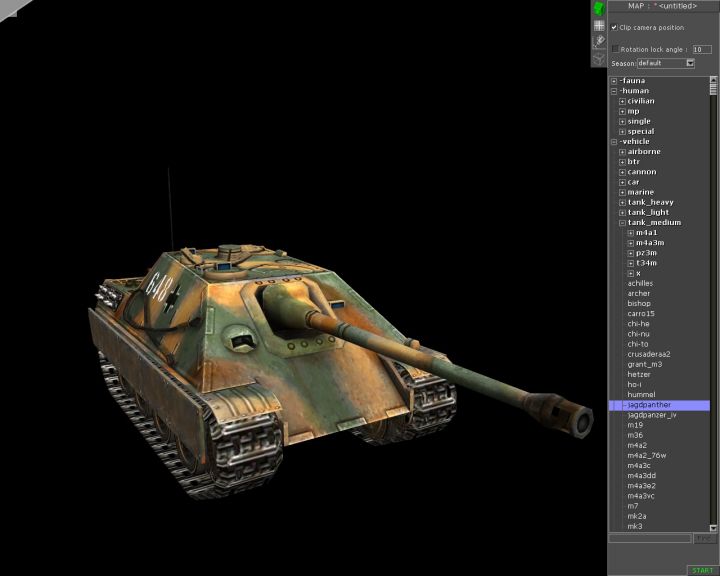This screenshot has height=576, width=720.
Task: Click the wireframe box tool icon
Action: [x=598, y=57]
